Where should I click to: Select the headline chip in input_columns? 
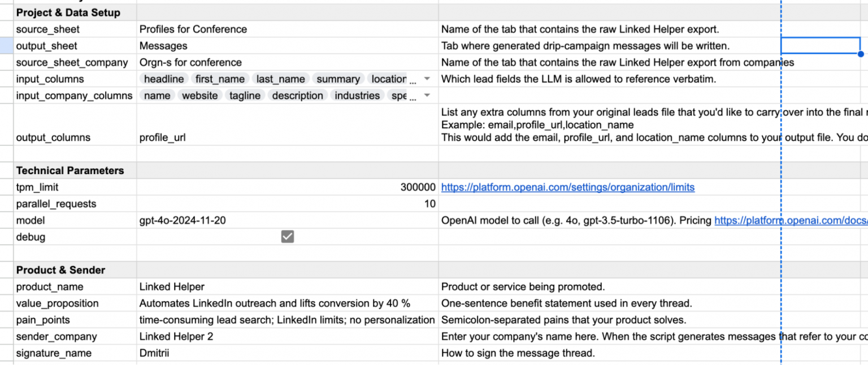163,79
